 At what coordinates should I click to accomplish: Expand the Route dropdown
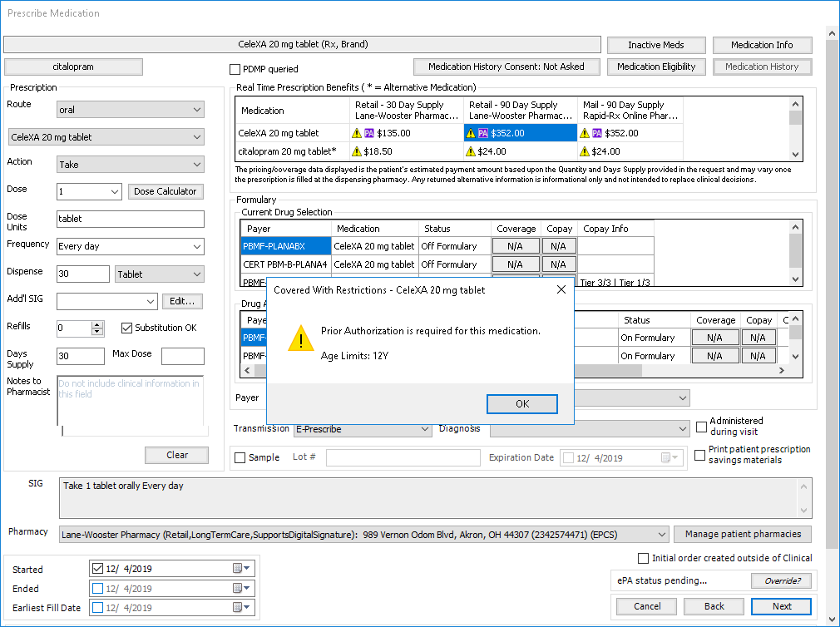coord(196,110)
